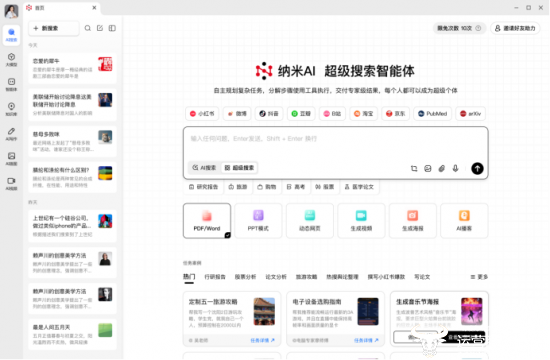Switch to AI搜索 mode
Screen dimensions: 550x360
[x=204, y=168]
